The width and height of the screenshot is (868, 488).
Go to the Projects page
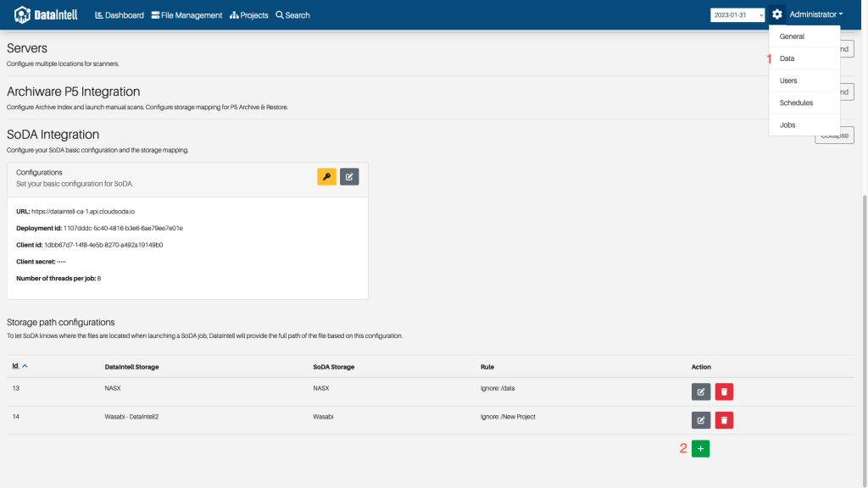(x=249, y=15)
